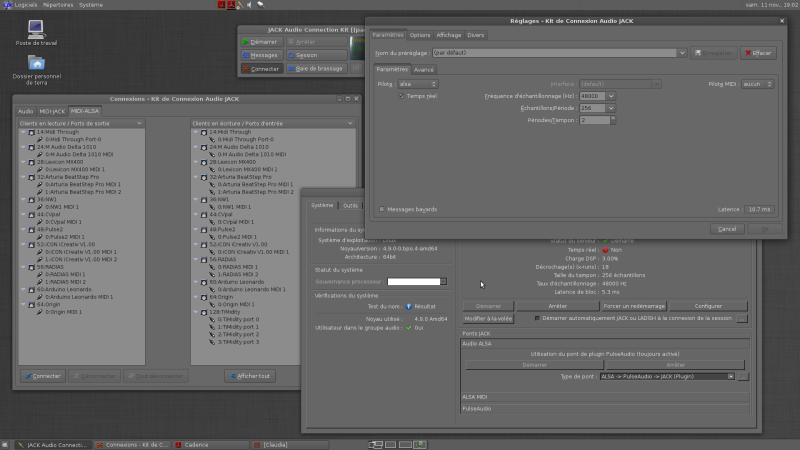Click Effacer to delete the preset
This screenshot has width=800, height=450.
click(757, 52)
